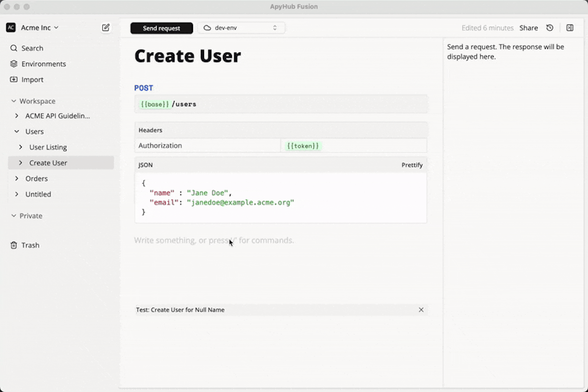Click the cloud icon beside dev-env

click(207, 28)
